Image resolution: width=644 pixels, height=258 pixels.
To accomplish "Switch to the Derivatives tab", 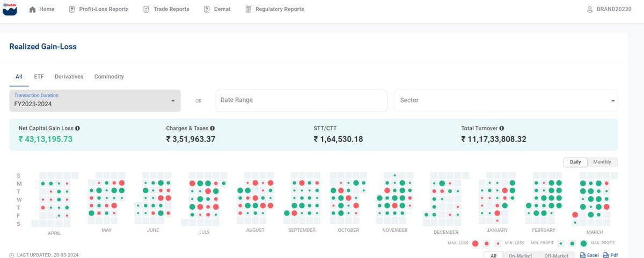I will coord(69,77).
